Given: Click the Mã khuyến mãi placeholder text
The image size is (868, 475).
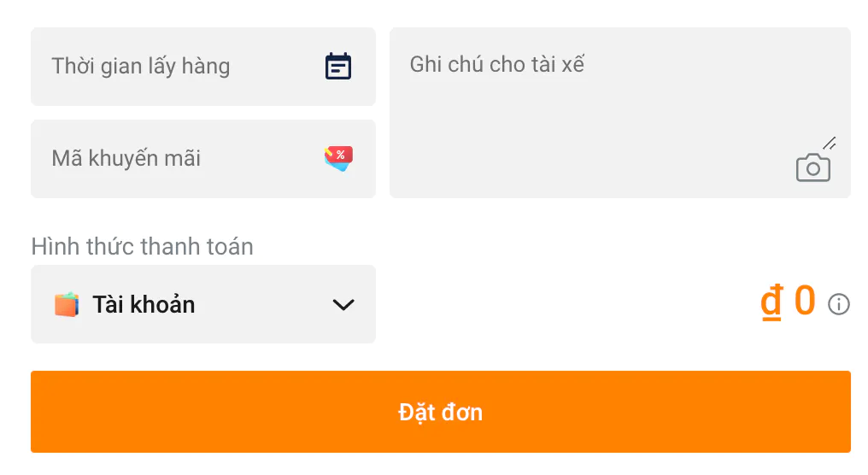Looking at the screenshot, I should (x=126, y=159).
